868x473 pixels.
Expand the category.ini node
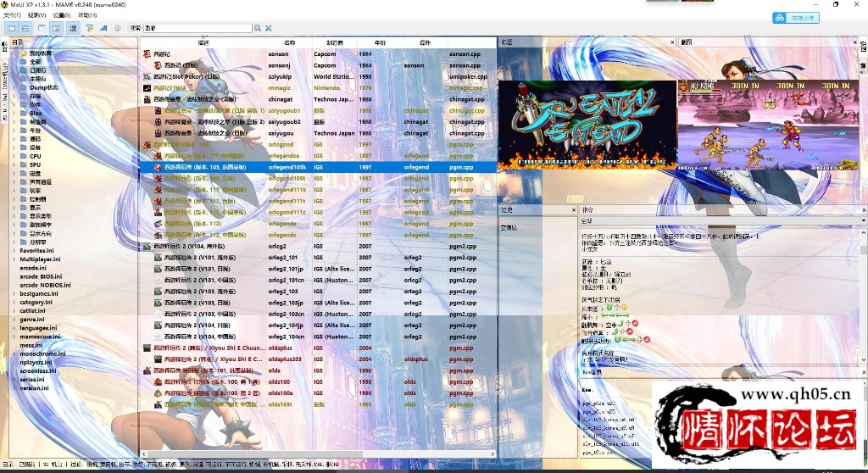click(x=14, y=302)
